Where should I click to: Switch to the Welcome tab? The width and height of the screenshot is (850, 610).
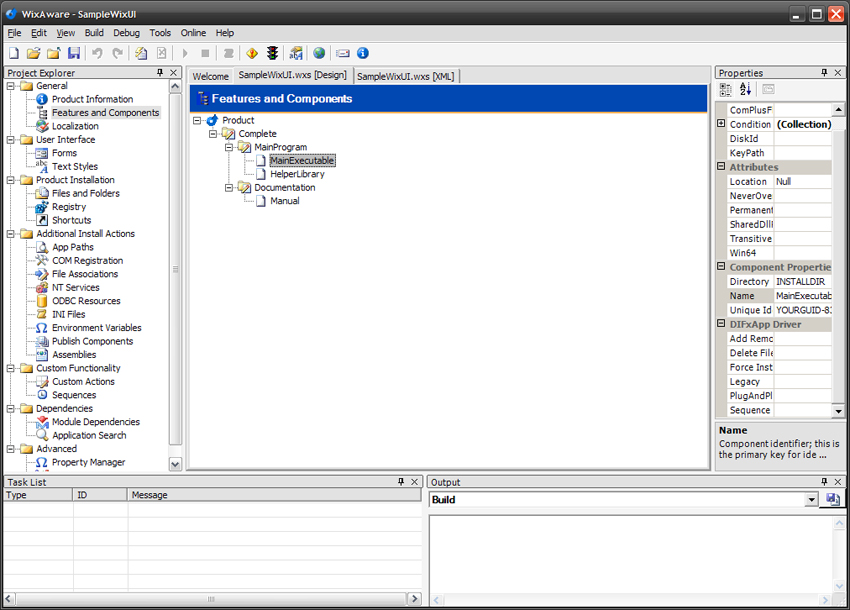pos(210,76)
